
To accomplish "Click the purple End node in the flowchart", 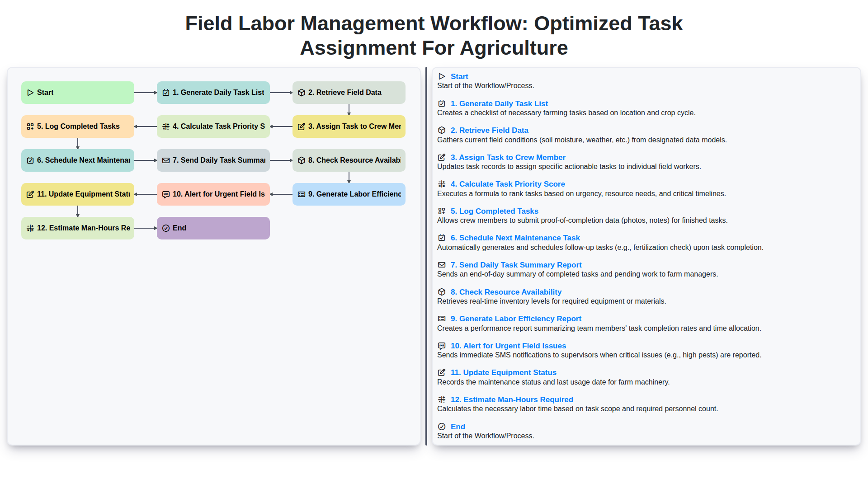I will coord(213,228).
